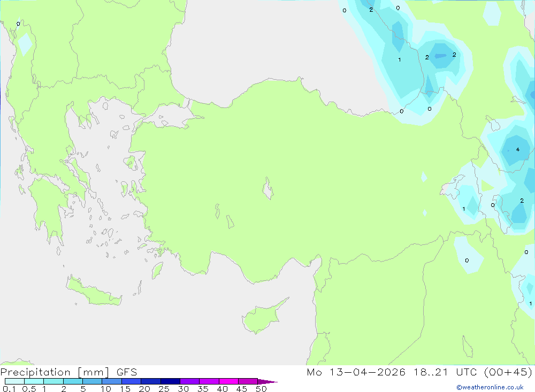Click the 'GFS' model label
535x392 pixels.
point(127,372)
